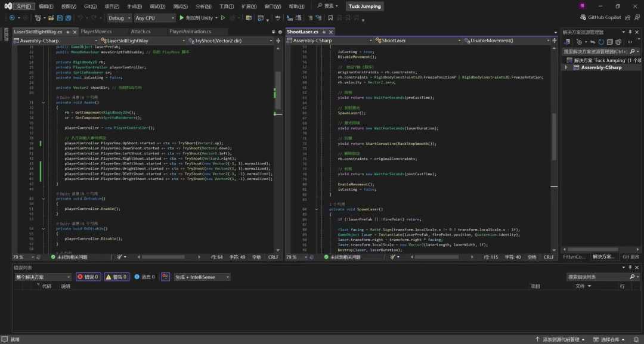Toggle the Messages 0 filter button

point(144,277)
